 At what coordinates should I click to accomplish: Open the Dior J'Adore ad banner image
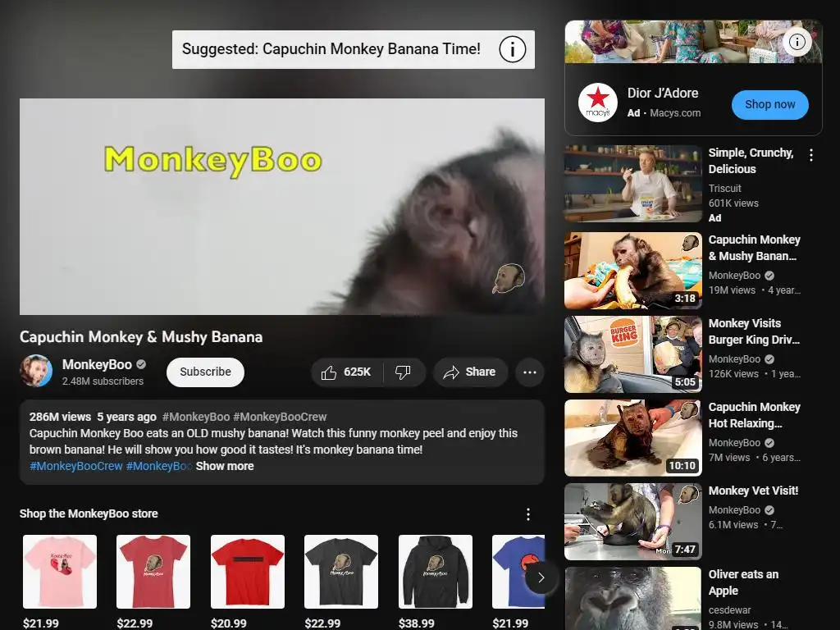(x=693, y=42)
